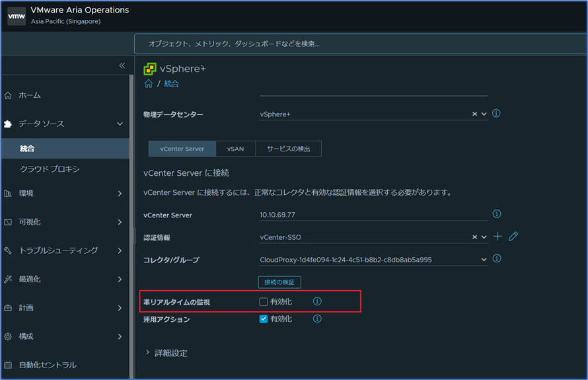This screenshot has height=380, width=588.
Task: Click the vCenter-SSO credential value
Action: point(281,237)
